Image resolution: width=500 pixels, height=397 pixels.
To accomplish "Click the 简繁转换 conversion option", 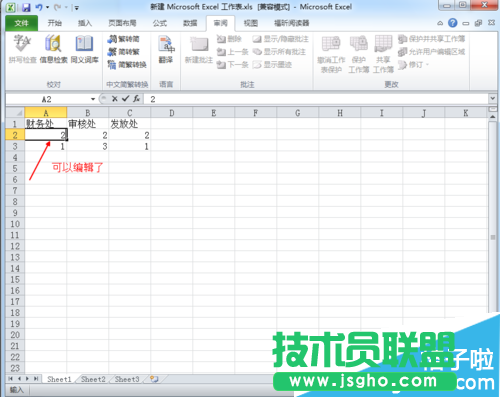I will tap(127, 64).
